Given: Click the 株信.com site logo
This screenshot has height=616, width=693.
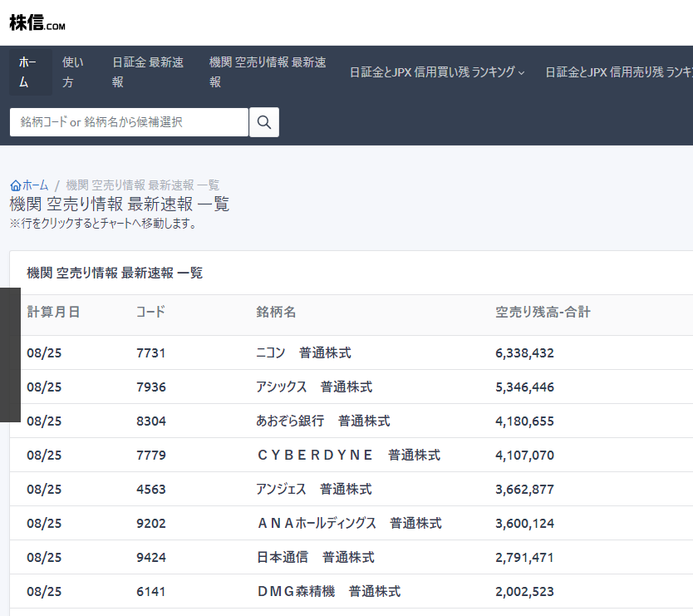Looking at the screenshot, I should tap(37, 22).
